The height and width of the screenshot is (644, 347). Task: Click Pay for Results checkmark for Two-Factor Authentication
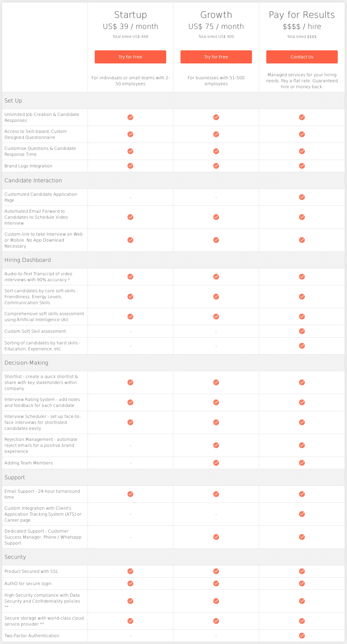[302, 635]
